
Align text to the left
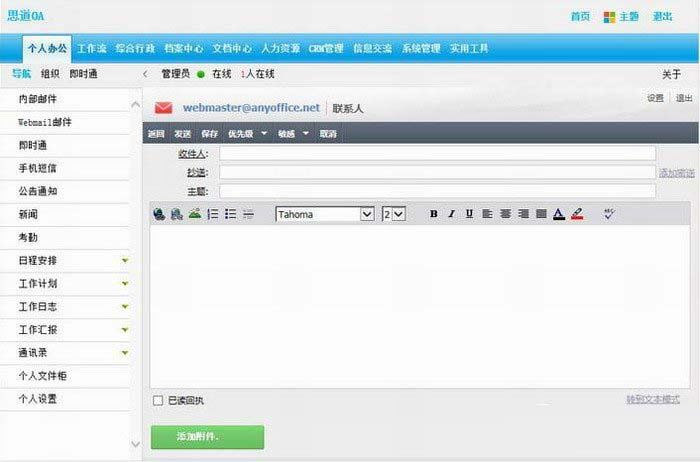tap(487, 214)
